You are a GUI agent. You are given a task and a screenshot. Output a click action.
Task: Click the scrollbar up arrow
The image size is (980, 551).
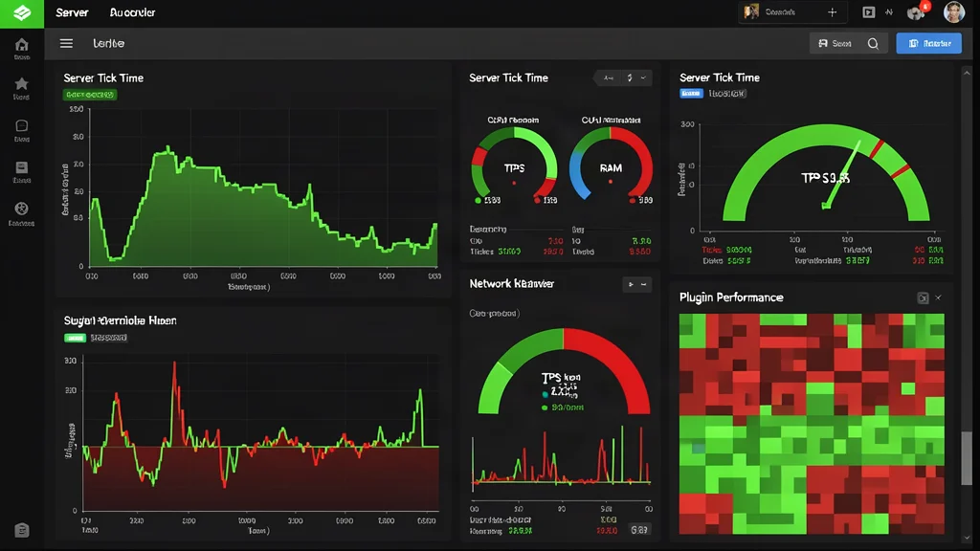(967, 73)
